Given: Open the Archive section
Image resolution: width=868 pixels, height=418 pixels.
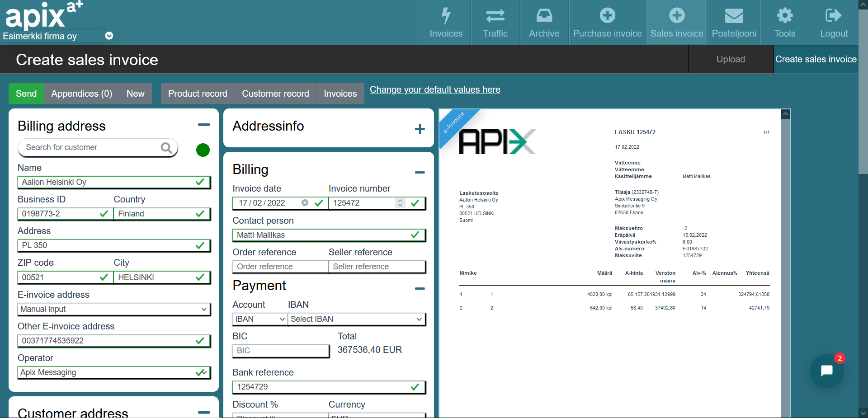Looking at the screenshot, I should coord(544,22).
